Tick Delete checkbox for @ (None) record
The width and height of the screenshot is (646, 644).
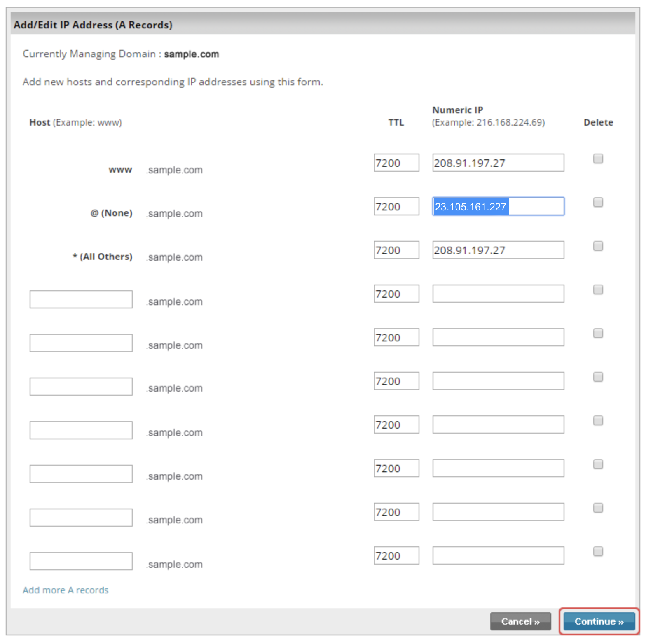tap(598, 202)
